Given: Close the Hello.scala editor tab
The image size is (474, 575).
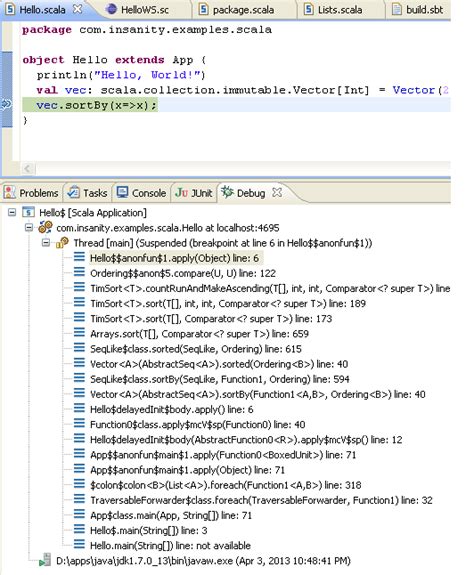Looking at the screenshot, I should 77,9.
